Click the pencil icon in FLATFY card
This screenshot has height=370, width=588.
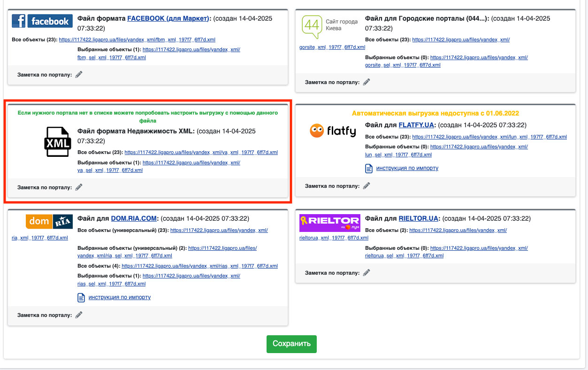(367, 185)
